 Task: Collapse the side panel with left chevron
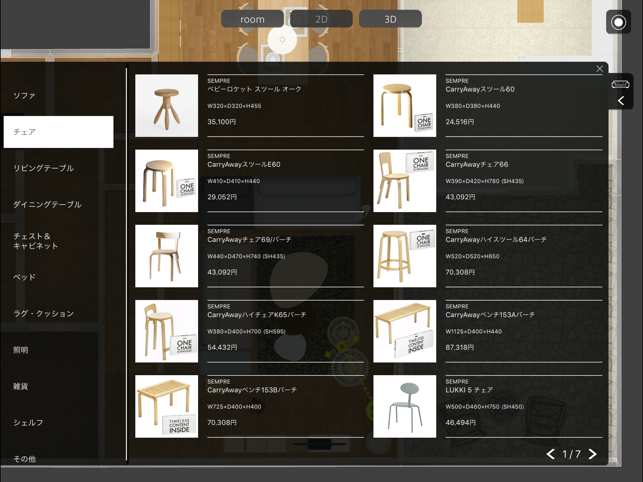coord(621,101)
